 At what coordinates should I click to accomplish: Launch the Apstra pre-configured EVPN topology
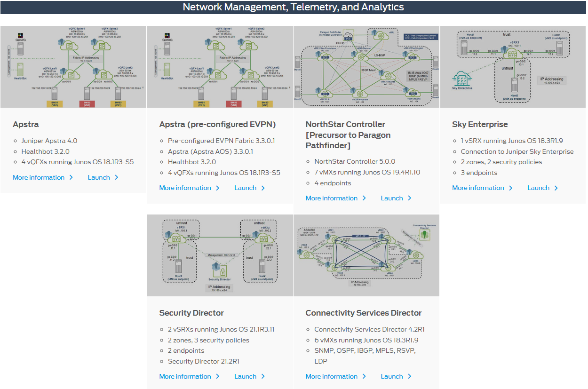click(x=246, y=188)
